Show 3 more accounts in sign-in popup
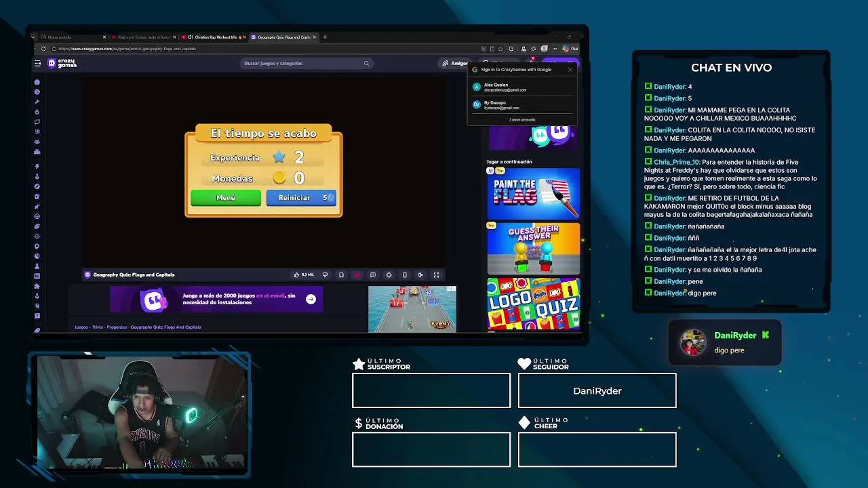This screenshot has height=488, width=868. 521,120
